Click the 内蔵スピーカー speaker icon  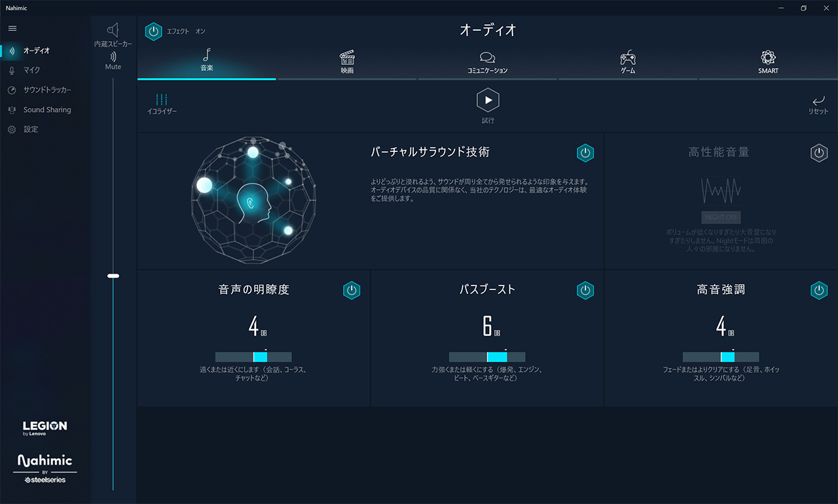coord(113,30)
